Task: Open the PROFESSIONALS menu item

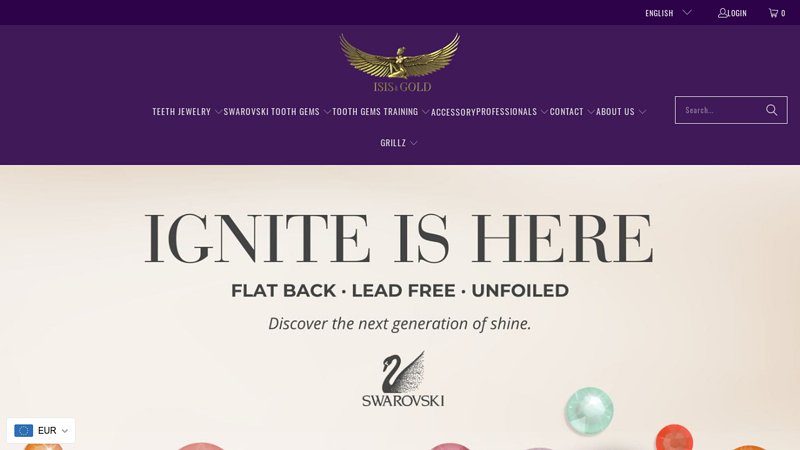Action: click(x=512, y=111)
